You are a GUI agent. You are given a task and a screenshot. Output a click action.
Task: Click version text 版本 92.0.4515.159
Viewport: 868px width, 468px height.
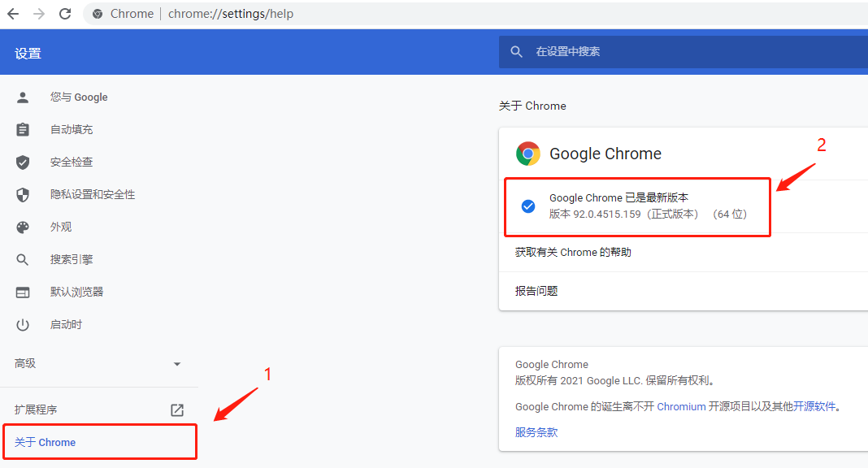[595, 214]
